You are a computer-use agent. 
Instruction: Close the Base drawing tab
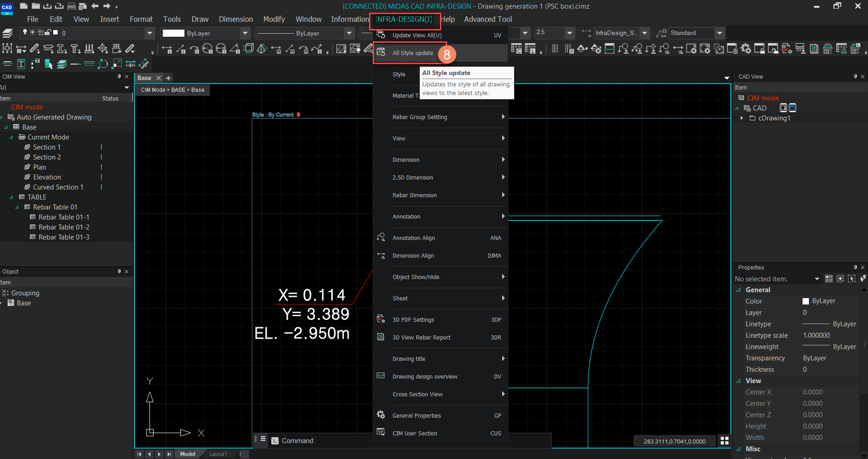coord(158,78)
